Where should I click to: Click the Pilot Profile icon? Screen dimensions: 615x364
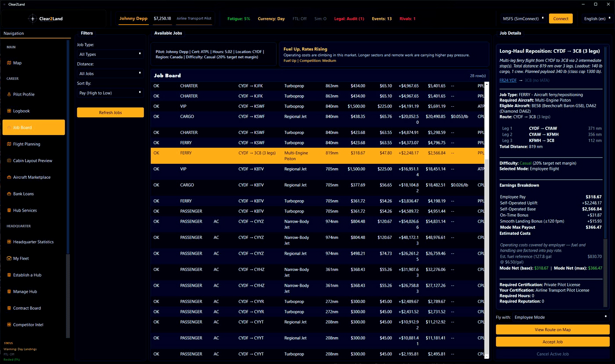point(9,94)
